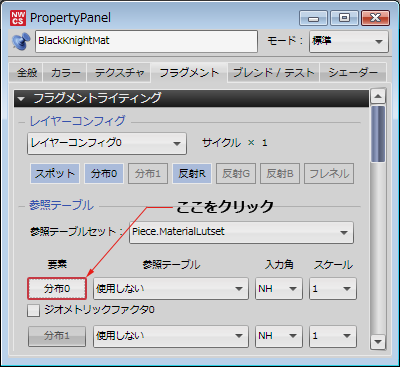
Task: Click the 要素 column header
Action: pyautogui.click(x=57, y=265)
